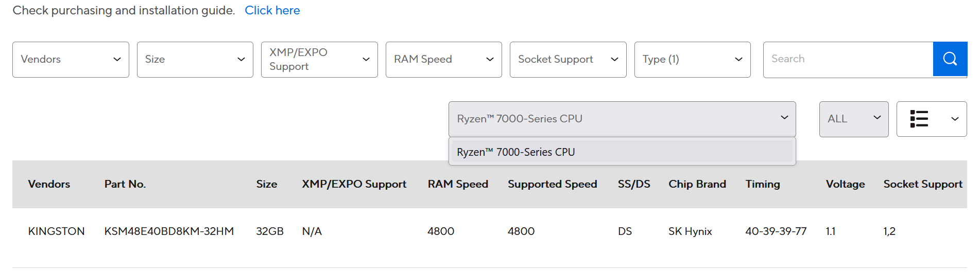The image size is (980, 273).
Task: Expand the Type (1) filter dropdown
Action: pyautogui.click(x=692, y=60)
